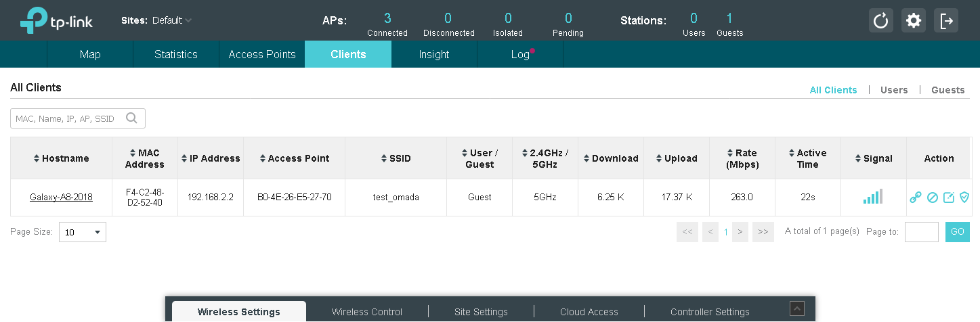980x322 pixels.
Task: Click the refresh icon in the header
Action: click(880, 21)
